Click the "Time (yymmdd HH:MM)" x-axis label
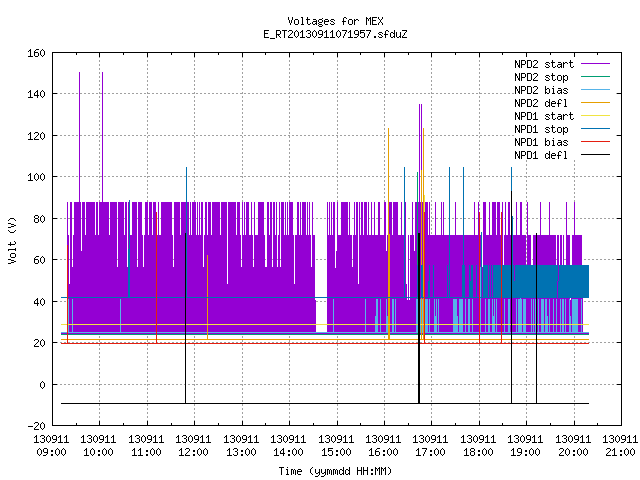This screenshot has height=480, width=640. (x=335, y=471)
